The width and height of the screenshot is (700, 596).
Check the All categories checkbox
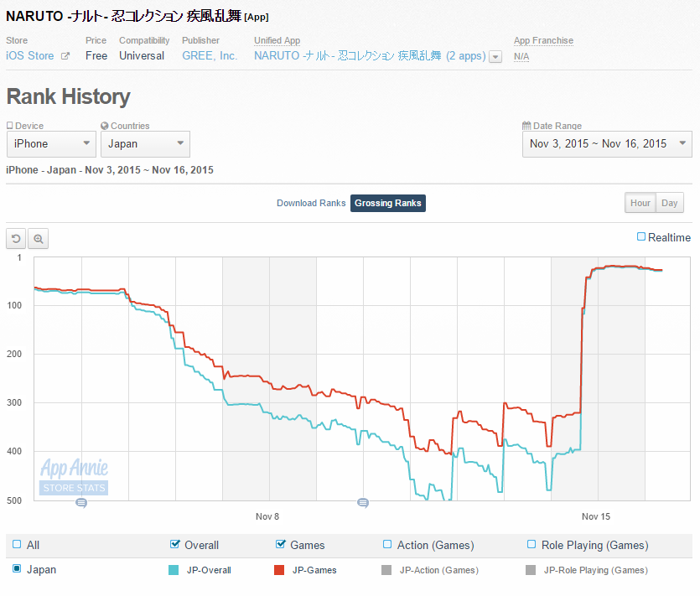(17, 544)
